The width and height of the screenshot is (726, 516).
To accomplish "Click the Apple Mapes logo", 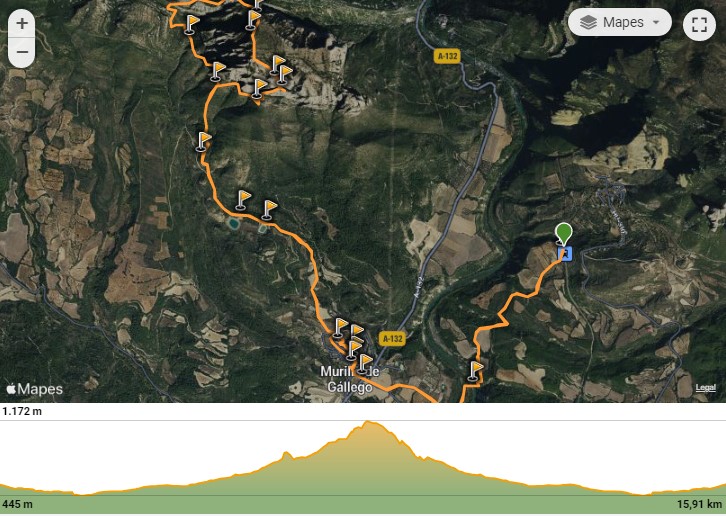I will pos(35,389).
